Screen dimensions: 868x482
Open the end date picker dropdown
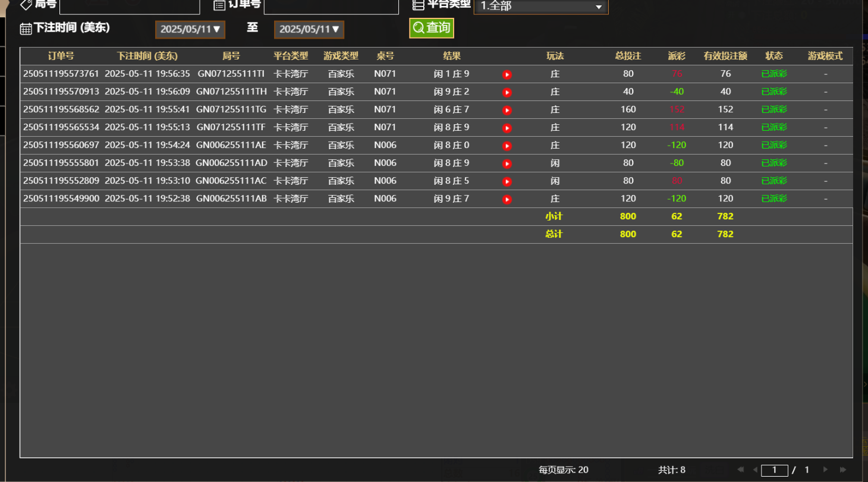point(309,29)
